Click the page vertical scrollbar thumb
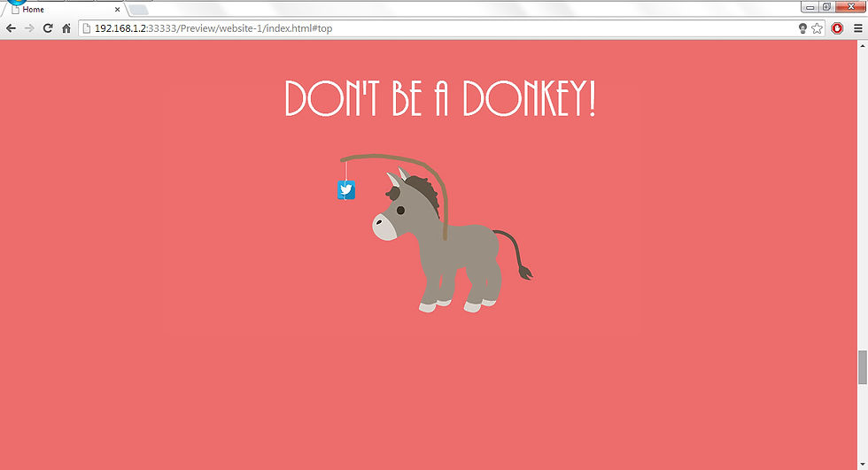This screenshot has width=868, height=470. tap(863, 367)
